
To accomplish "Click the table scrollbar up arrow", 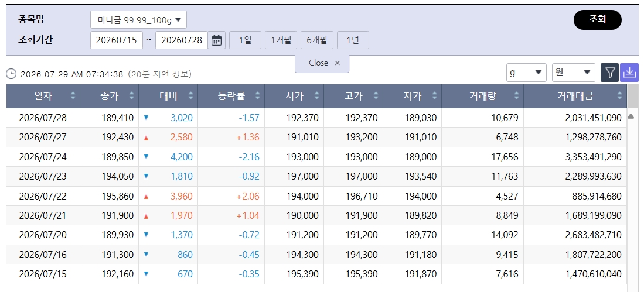I will pos(631,116).
